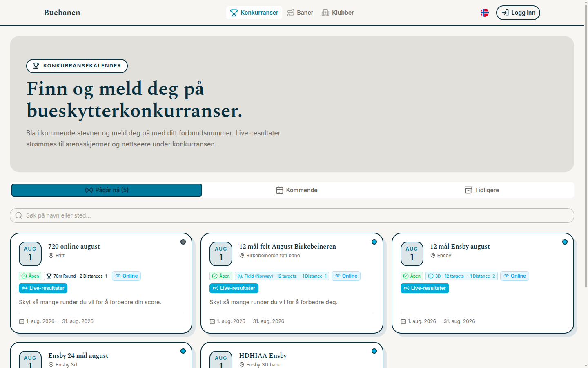Click the Ensby 3d location pin icon
The width and height of the screenshot is (588, 368).
(x=51, y=365)
